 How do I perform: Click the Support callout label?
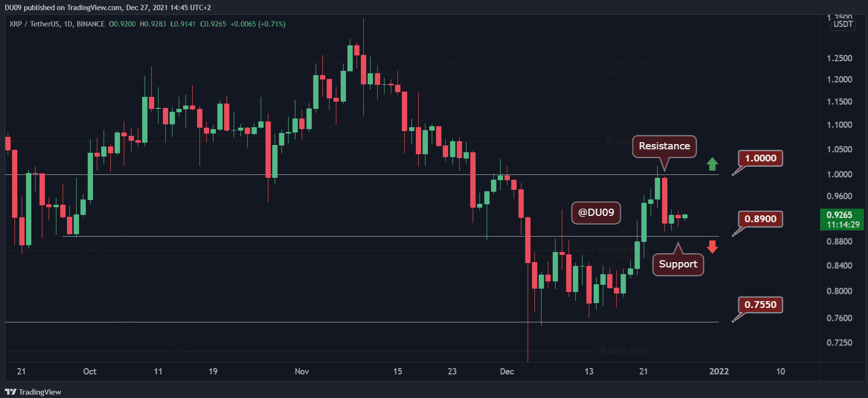678,264
